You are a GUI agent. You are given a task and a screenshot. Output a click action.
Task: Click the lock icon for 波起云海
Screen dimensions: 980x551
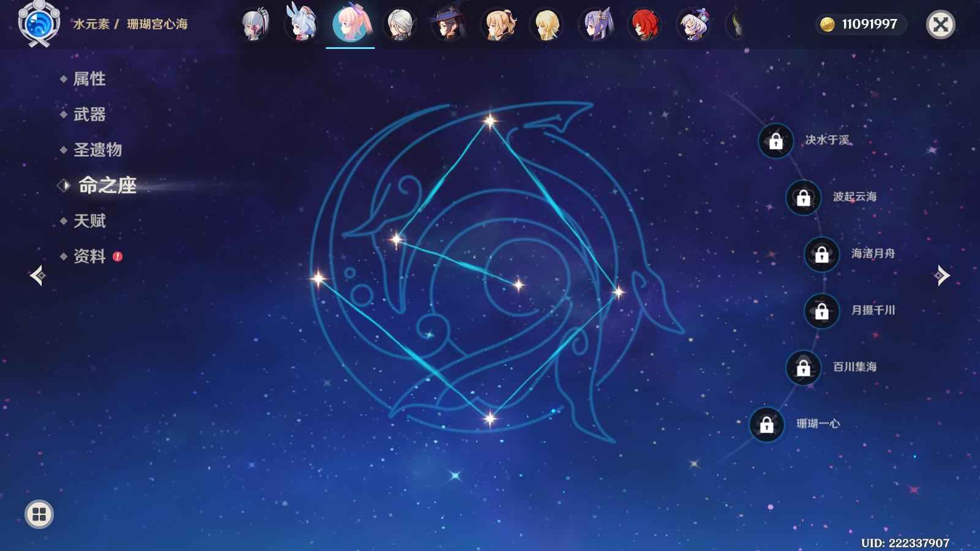pos(803,198)
